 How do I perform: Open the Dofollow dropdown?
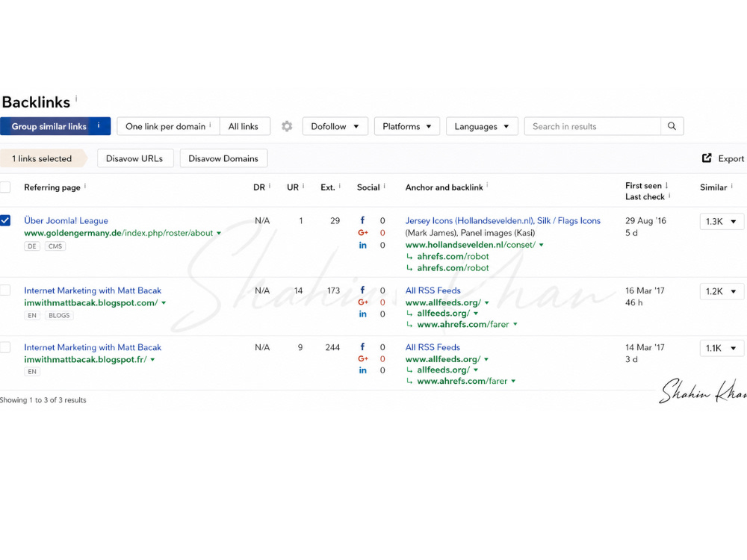coord(335,126)
